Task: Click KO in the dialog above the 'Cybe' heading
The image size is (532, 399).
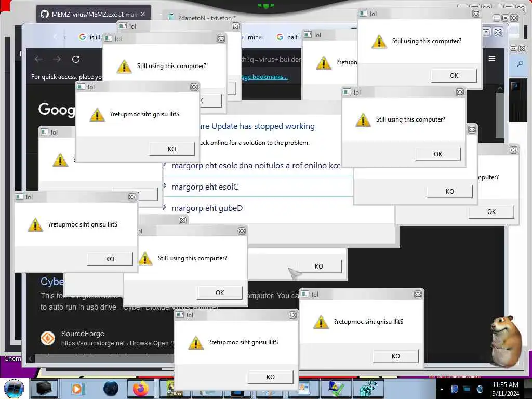Action: 110,259
